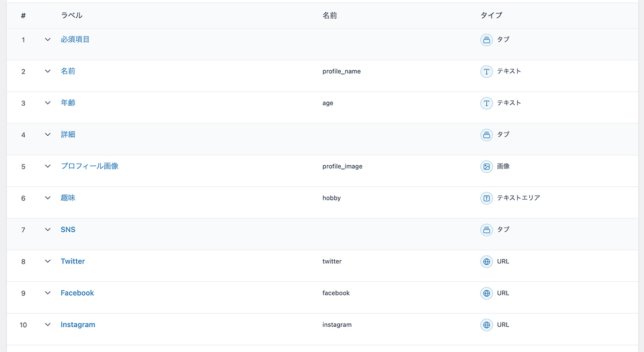Click the tab type icon in the SNS row

pos(486,230)
